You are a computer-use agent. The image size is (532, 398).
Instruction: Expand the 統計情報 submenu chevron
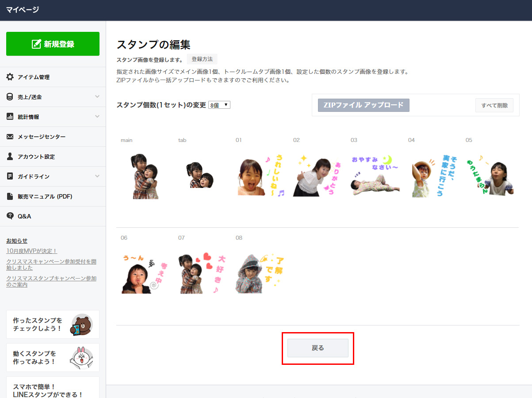97,117
